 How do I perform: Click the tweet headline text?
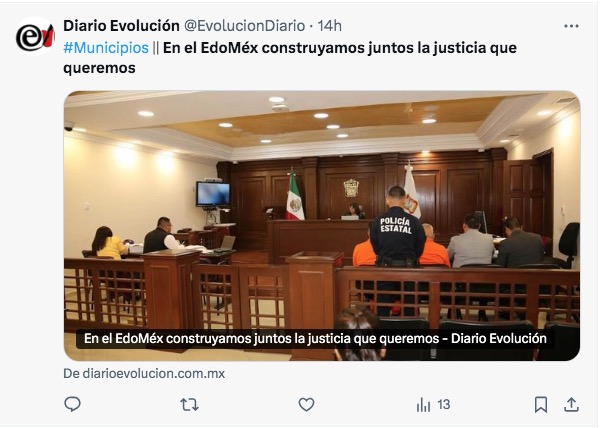point(290,58)
